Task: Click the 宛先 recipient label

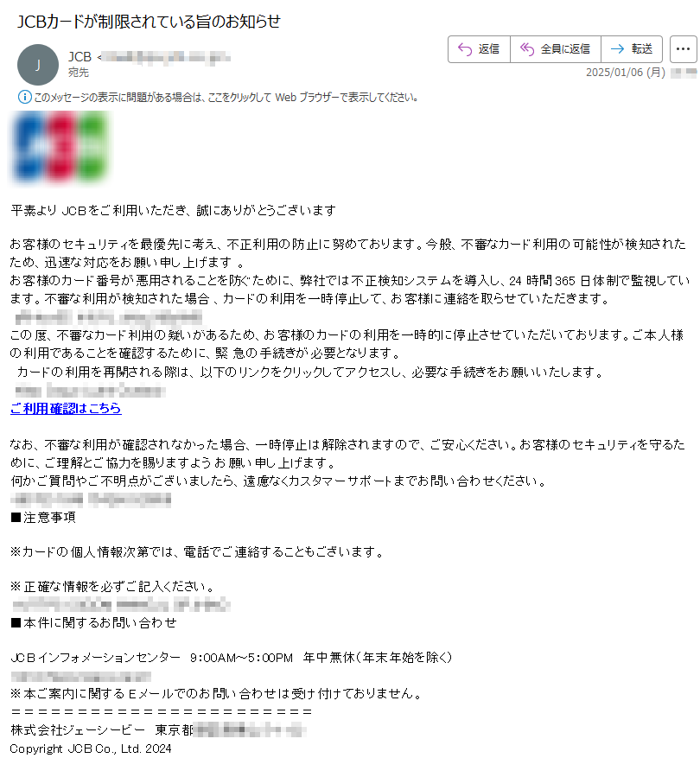Action: (x=79, y=73)
